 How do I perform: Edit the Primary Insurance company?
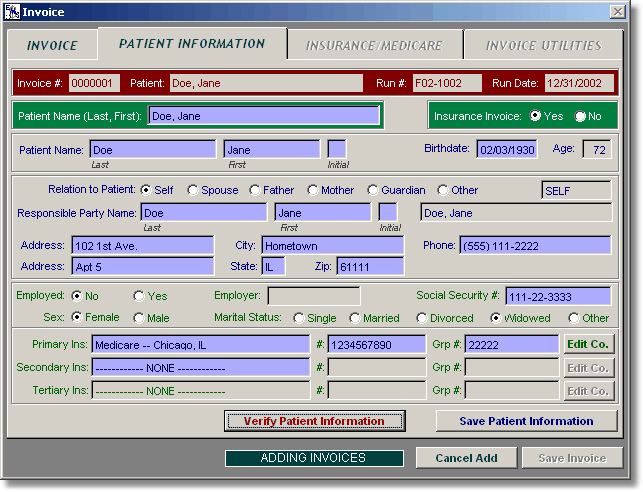(x=588, y=344)
